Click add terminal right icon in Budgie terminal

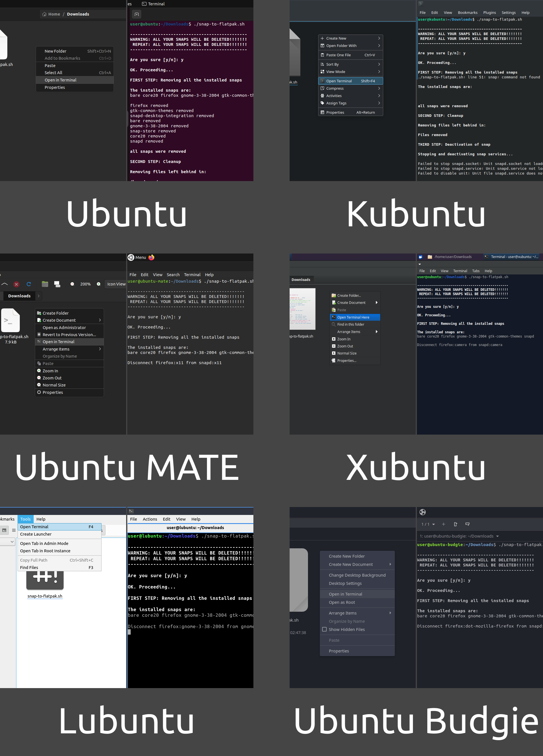click(455, 524)
